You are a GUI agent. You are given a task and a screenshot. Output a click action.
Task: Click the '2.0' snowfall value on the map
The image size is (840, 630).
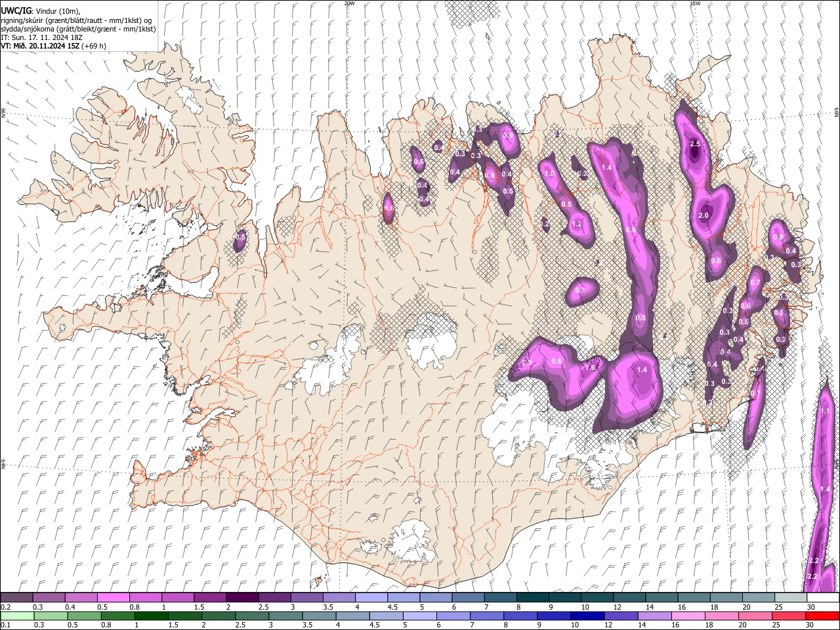coord(704,215)
